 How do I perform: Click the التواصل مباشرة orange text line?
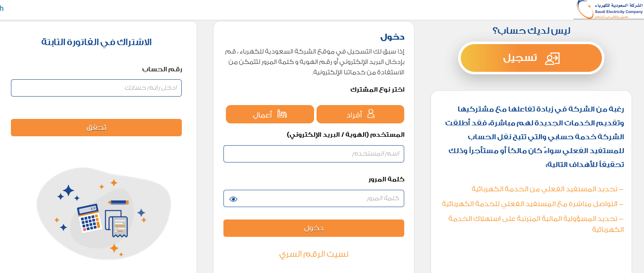coord(533,204)
